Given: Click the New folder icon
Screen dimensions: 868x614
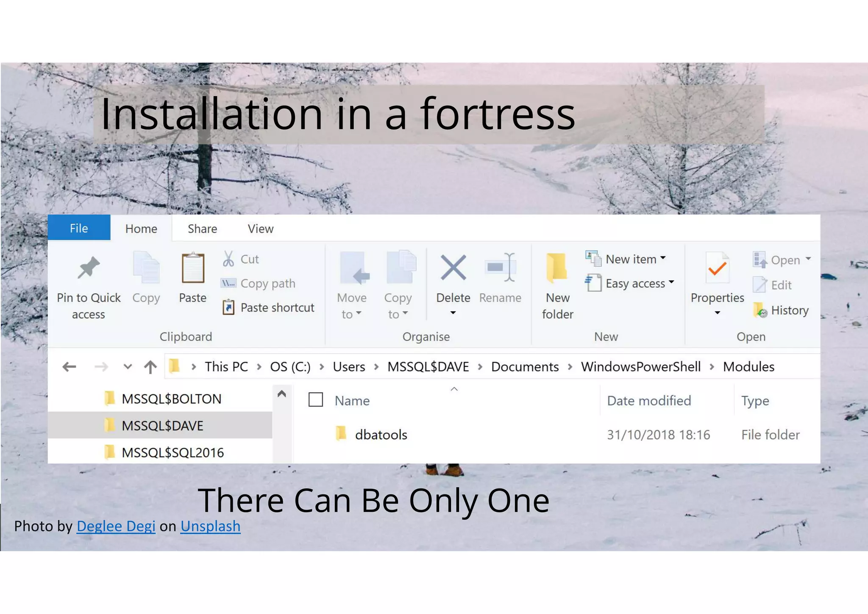Looking at the screenshot, I should click(556, 268).
